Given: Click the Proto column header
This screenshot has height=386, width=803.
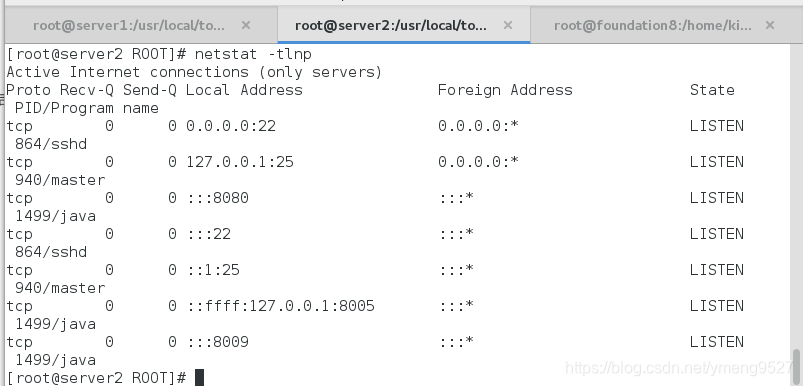Looking at the screenshot, I should coord(28,91).
